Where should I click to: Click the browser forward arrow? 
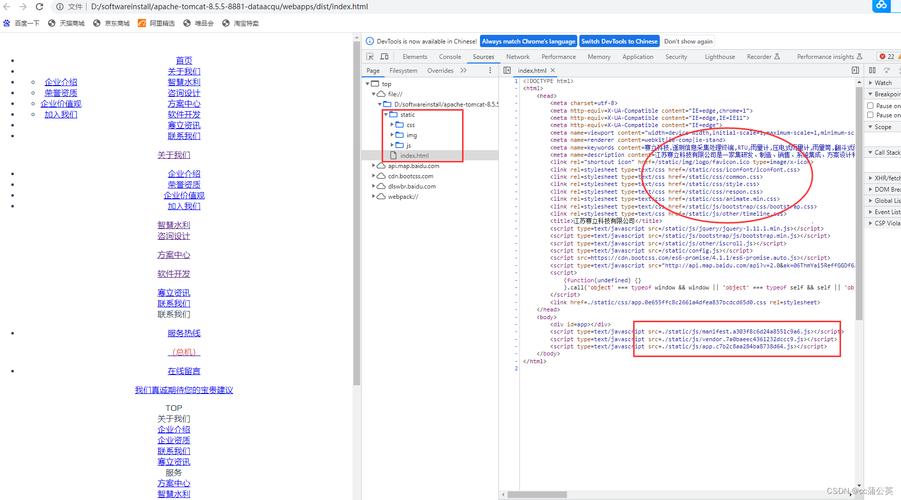(x=23, y=6)
